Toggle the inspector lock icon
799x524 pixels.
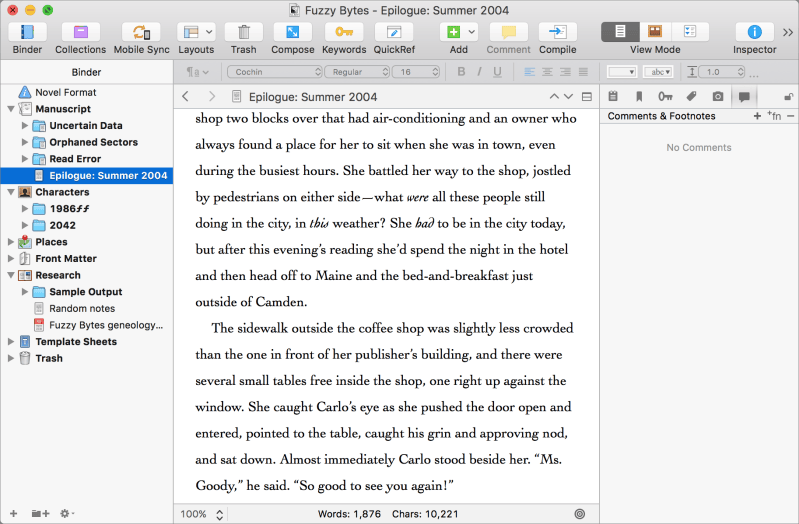click(788, 96)
